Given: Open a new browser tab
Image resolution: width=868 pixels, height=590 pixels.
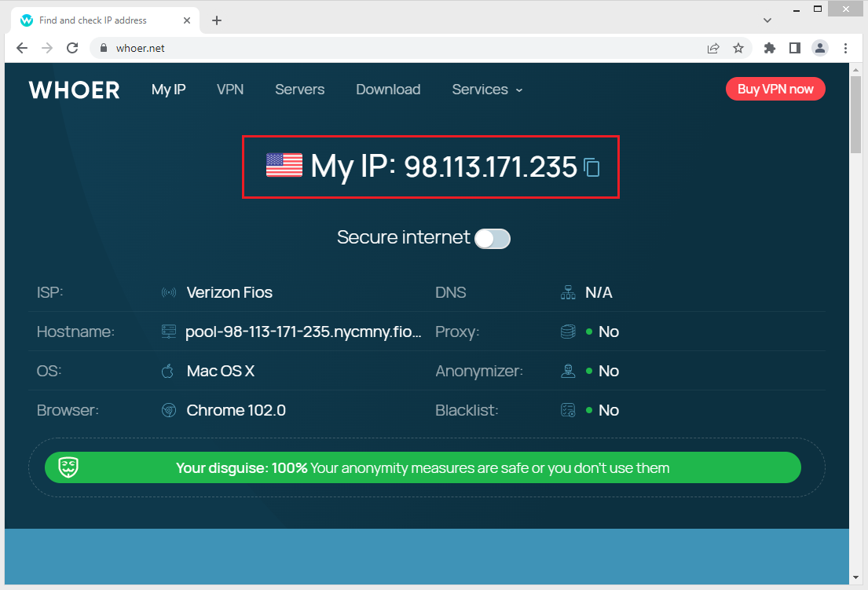Looking at the screenshot, I should 217,20.
